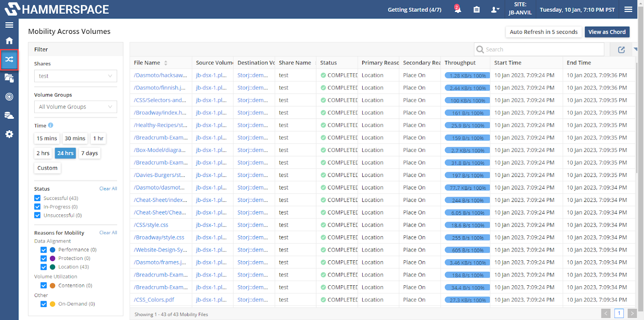Select the 30 mins time range
Image resolution: width=644 pixels, height=320 pixels.
coord(75,138)
